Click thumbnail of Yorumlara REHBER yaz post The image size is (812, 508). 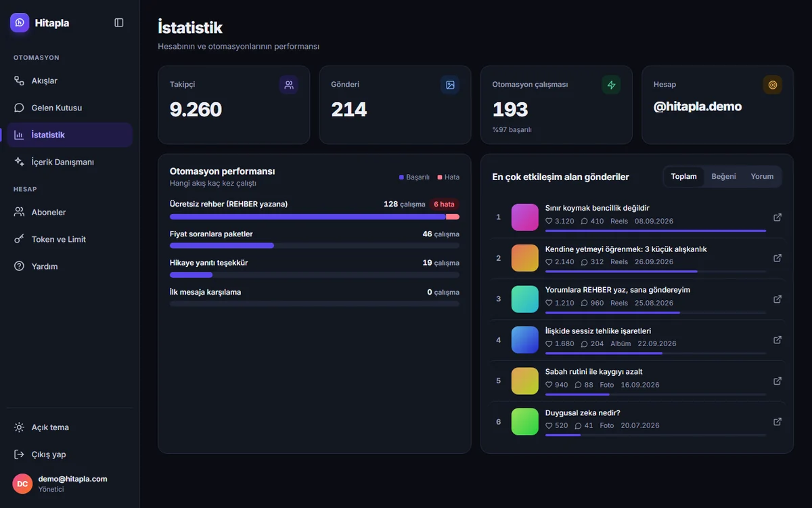tap(525, 299)
